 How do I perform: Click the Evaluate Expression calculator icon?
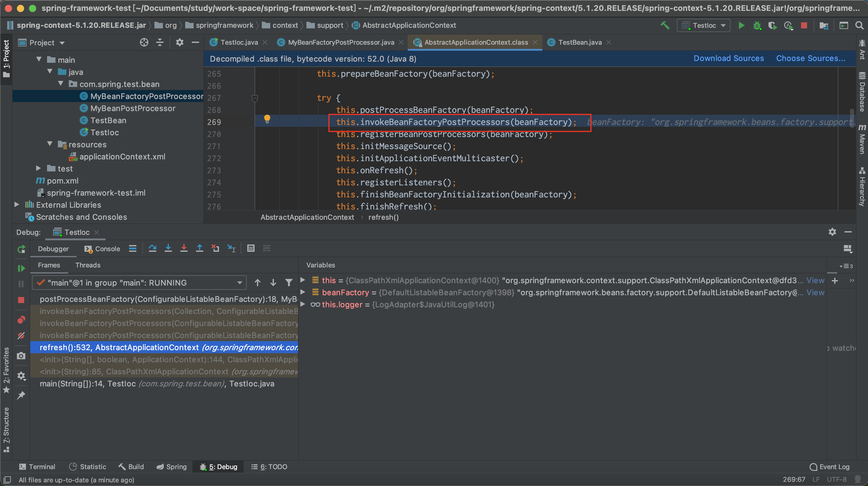point(251,248)
